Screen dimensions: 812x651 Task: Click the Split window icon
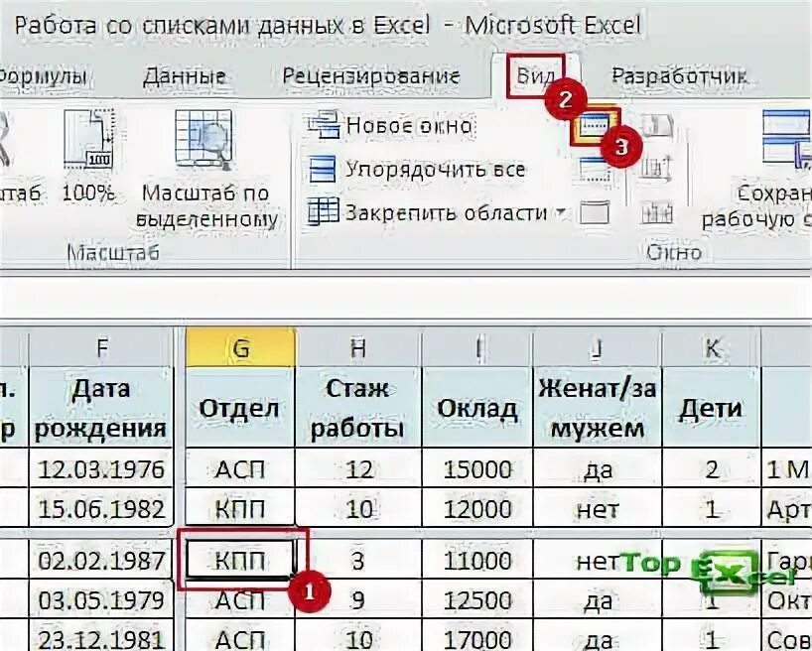tap(595, 126)
